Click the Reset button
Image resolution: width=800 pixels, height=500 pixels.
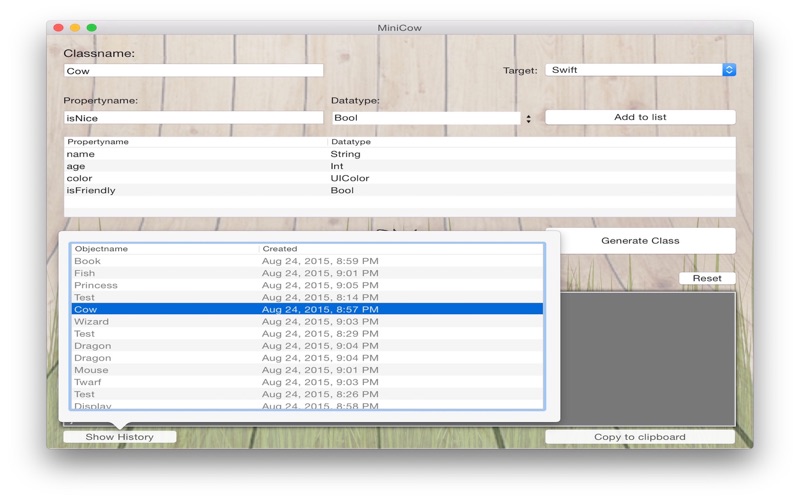(707, 278)
